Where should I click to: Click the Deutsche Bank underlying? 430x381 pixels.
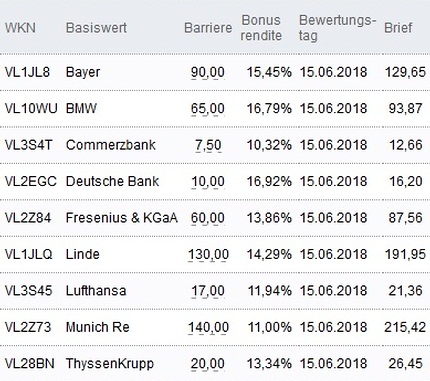tap(112, 181)
